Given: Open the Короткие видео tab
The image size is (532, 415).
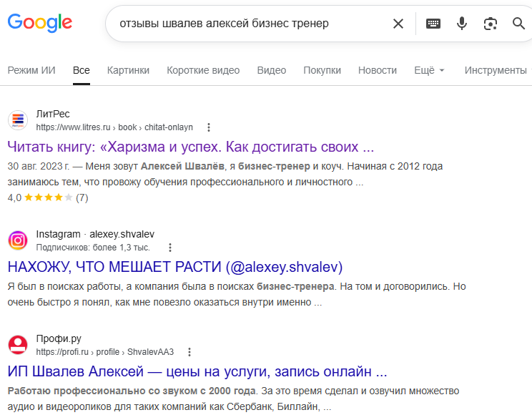Looking at the screenshot, I should pos(203,70).
